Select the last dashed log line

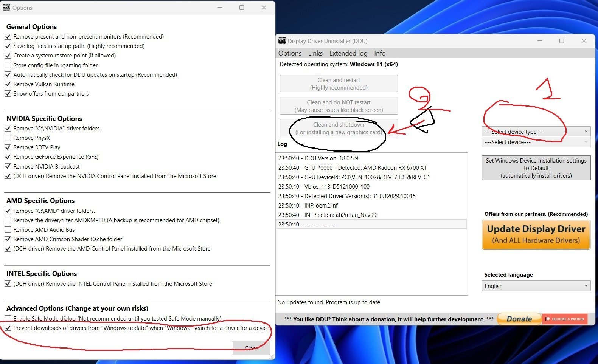click(x=371, y=225)
